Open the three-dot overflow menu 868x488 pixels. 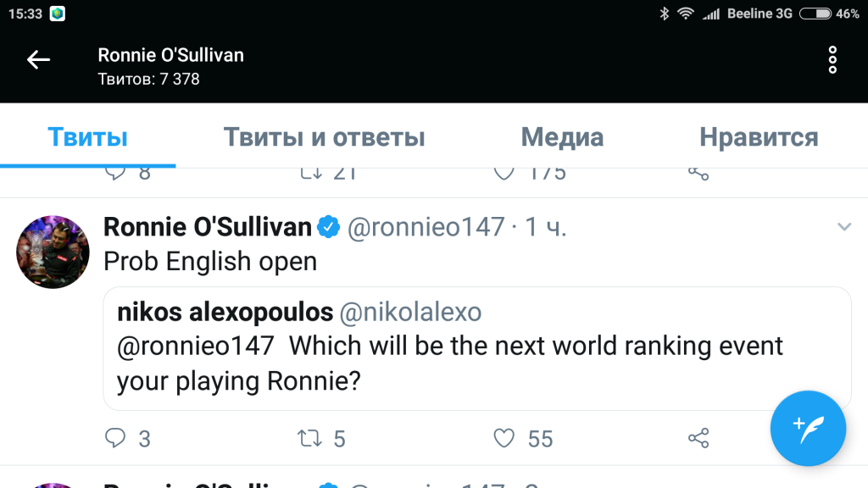pyautogui.click(x=832, y=59)
